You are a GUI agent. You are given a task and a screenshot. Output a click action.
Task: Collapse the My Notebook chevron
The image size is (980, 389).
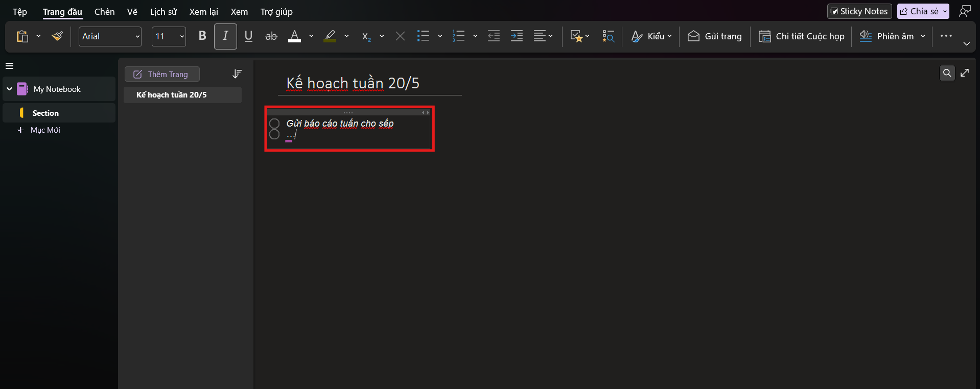(x=9, y=89)
